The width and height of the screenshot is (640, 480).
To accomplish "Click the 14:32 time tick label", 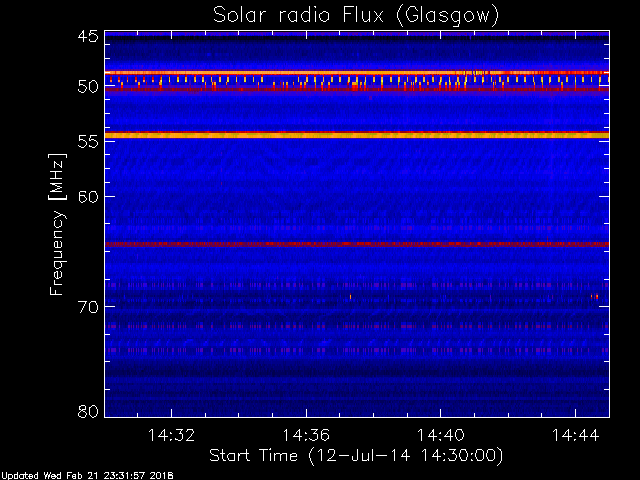I will [171, 435].
